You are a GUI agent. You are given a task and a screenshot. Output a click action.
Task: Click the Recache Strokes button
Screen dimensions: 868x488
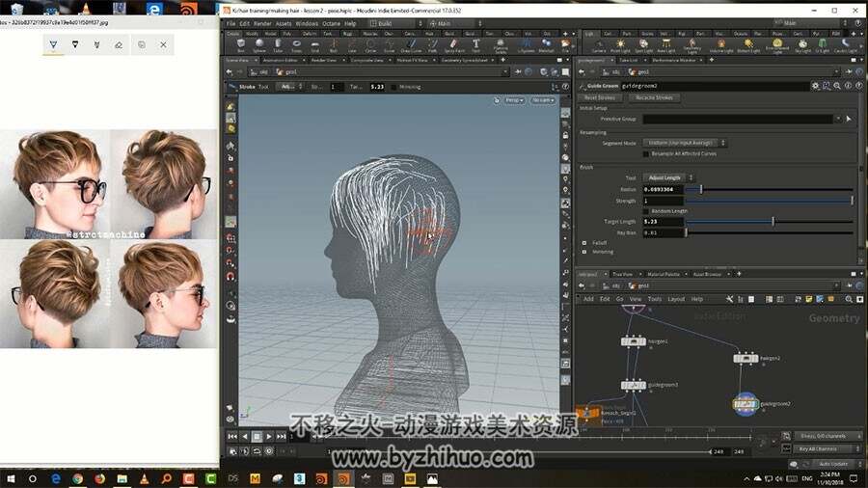pos(654,97)
